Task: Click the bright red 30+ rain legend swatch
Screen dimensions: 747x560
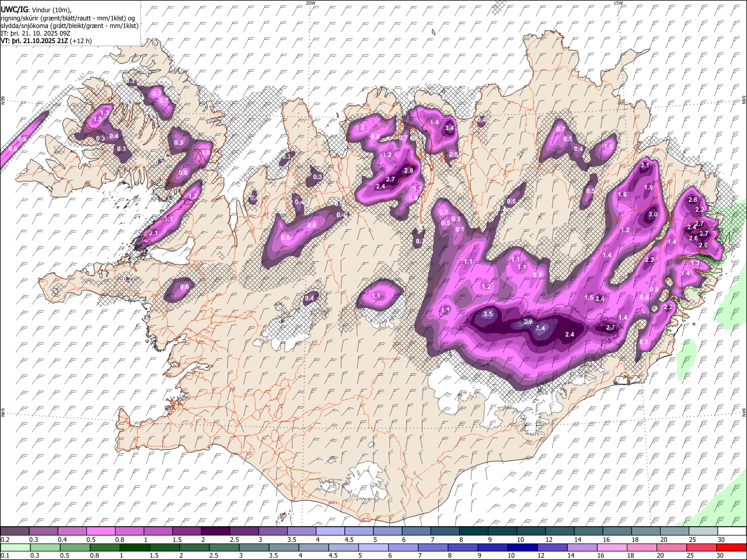Action: coord(732,547)
